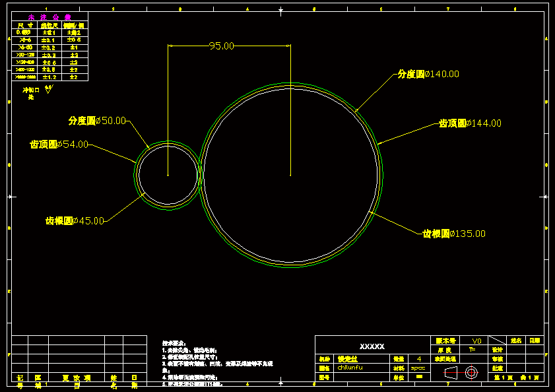The image size is (555, 392).
Task: Select the 齿顶圆Ø54.00 leader text
Action: click(x=59, y=144)
